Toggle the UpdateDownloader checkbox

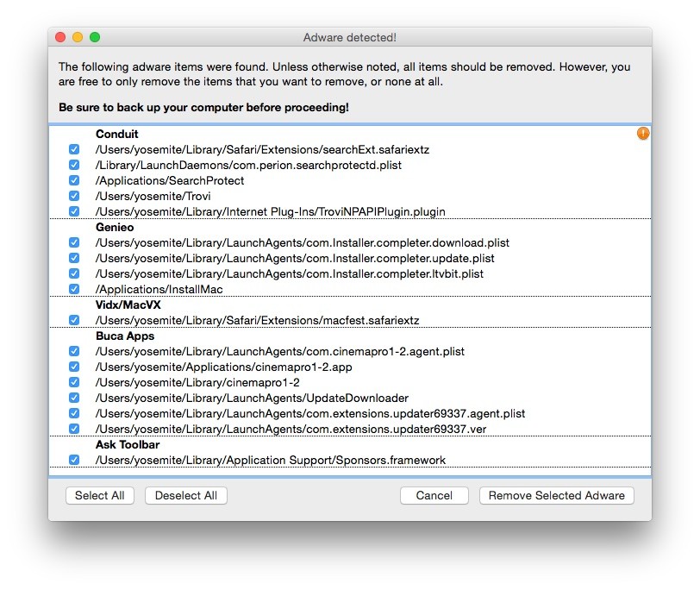(74, 399)
